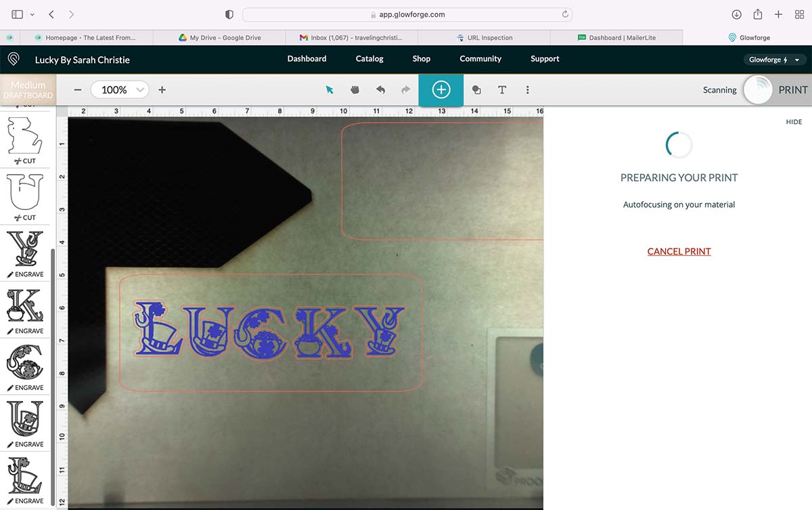
Task: Select the U letter engrave step
Action: pos(25,425)
